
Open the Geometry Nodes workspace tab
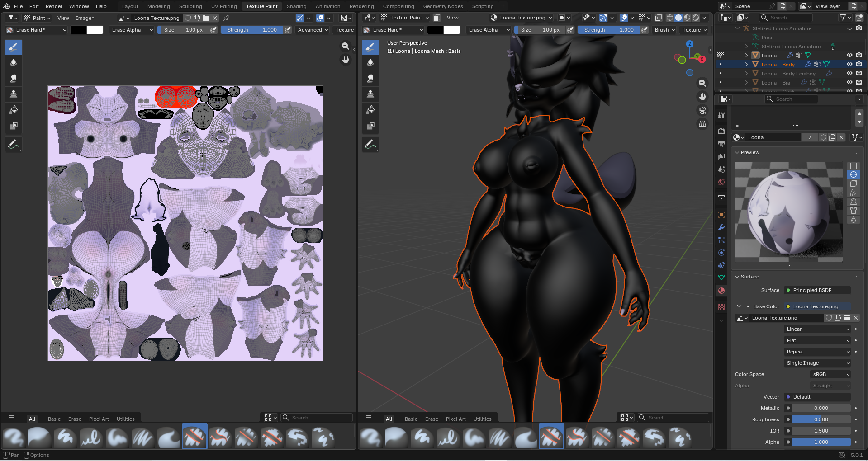coord(443,6)
